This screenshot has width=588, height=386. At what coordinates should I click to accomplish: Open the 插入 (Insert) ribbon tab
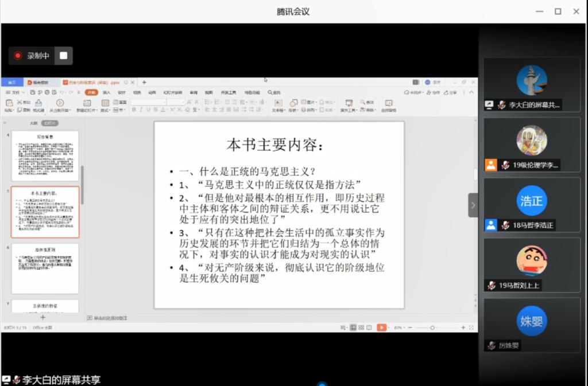tap(107, 92)
